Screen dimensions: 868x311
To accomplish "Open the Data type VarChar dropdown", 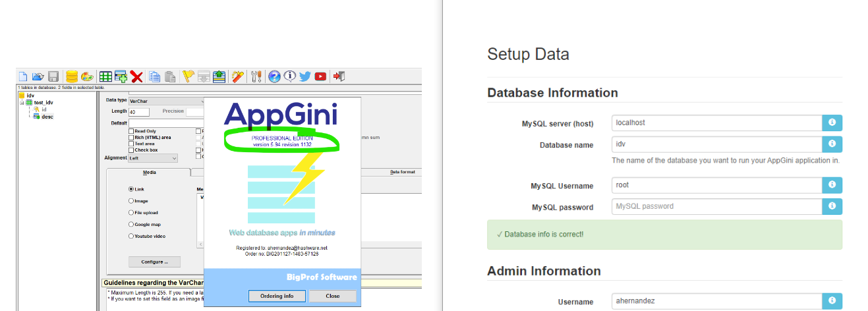I will click(166, 101).
